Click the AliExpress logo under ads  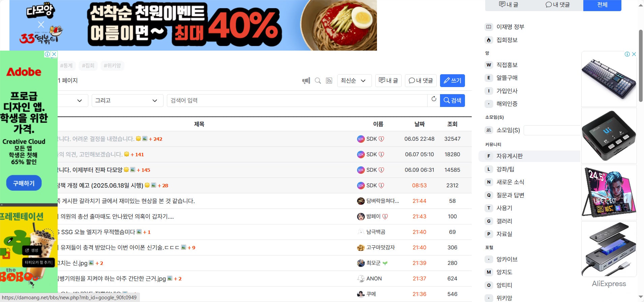click(x=609, y=284)
